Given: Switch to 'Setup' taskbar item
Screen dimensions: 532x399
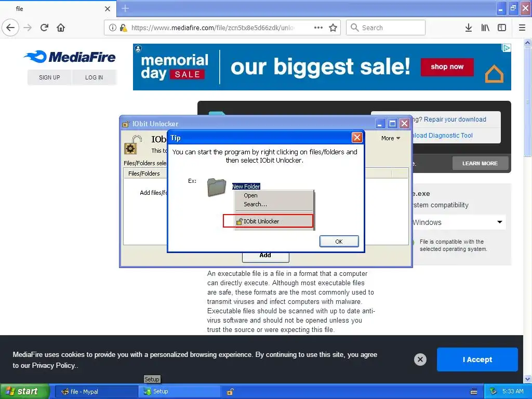Looking at the screenshot, I should coord(179,392).
